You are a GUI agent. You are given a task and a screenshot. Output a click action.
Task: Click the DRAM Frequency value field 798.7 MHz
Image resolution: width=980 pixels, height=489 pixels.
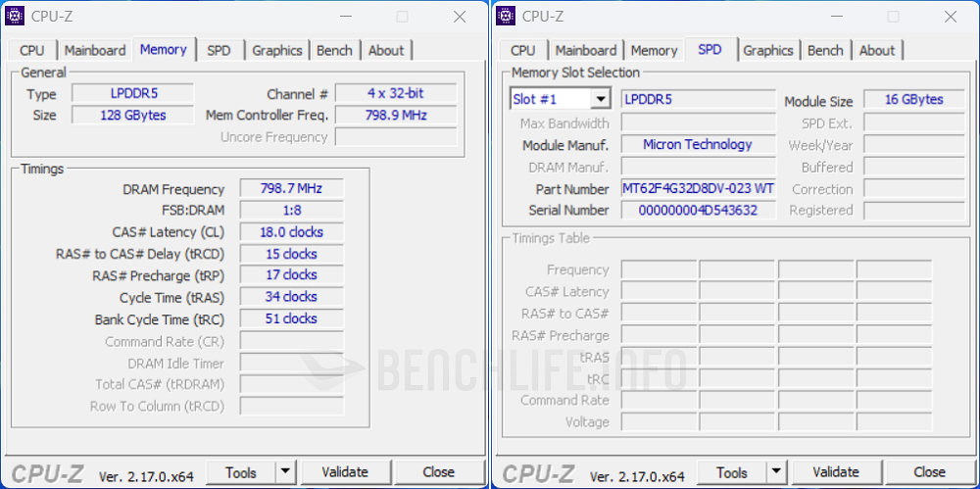[x=291, y=188]
